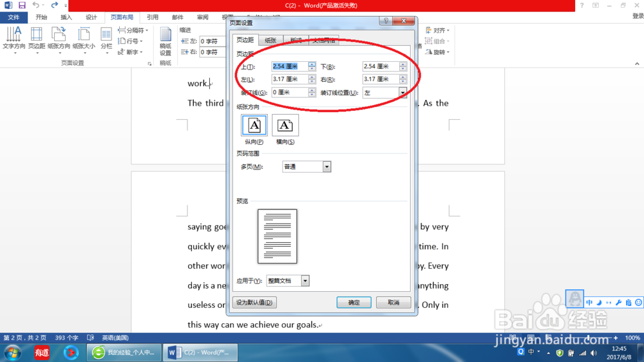Screen dimensions: 644x362
Task: Adjust the Gutter spinner arrows
Action: pos(312,93)
